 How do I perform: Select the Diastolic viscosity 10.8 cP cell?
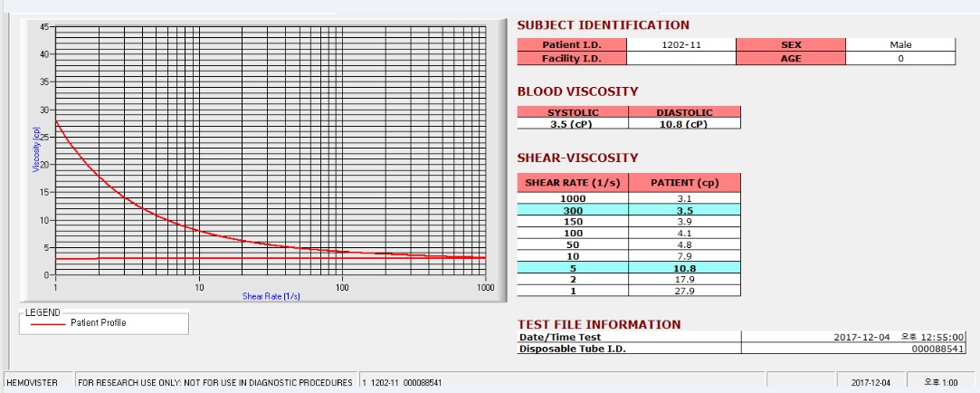684,123
